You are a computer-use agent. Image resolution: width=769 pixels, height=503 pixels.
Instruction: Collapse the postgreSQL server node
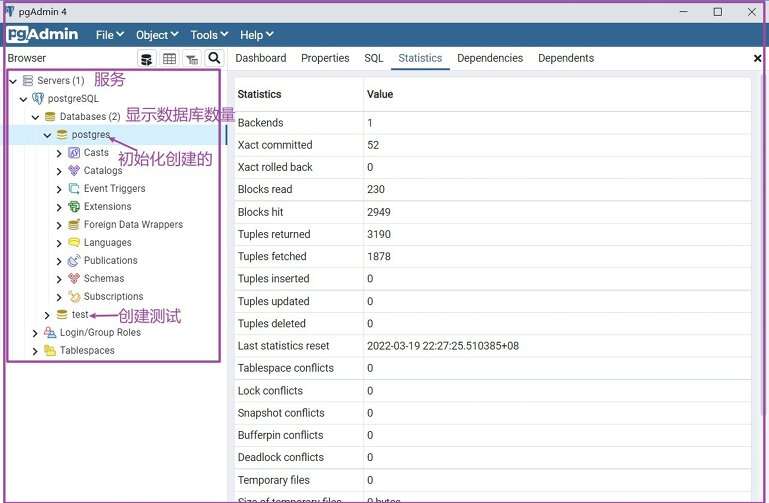23,99
